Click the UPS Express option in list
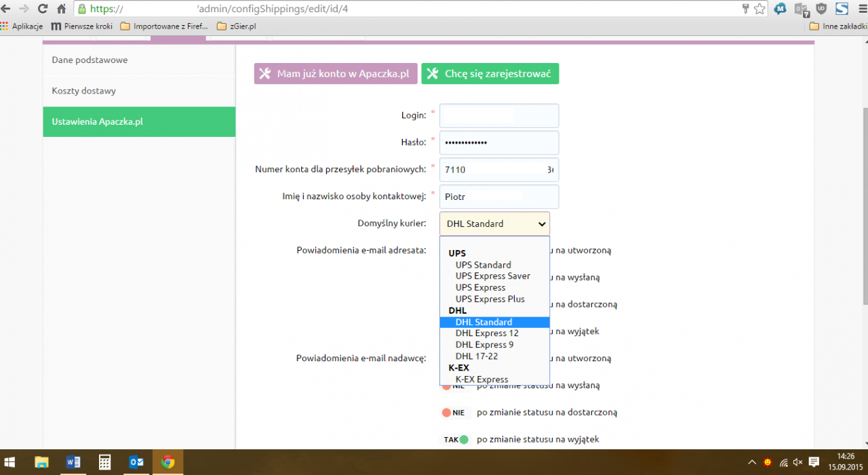This screenshot has width=868, height=475. (x=481, y=287)
